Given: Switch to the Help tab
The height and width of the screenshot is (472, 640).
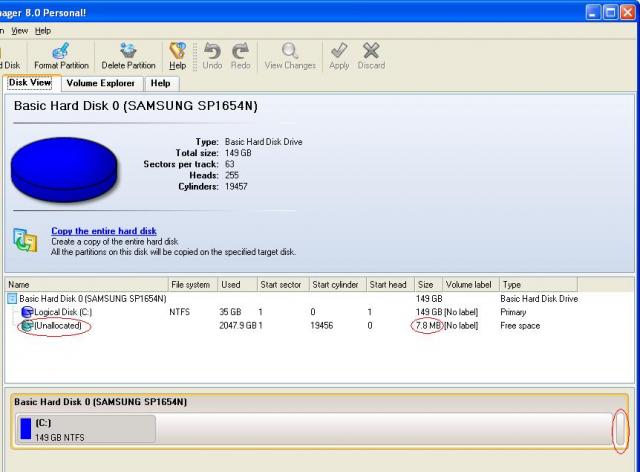Looking at the screenshot, I should point(160,83).
